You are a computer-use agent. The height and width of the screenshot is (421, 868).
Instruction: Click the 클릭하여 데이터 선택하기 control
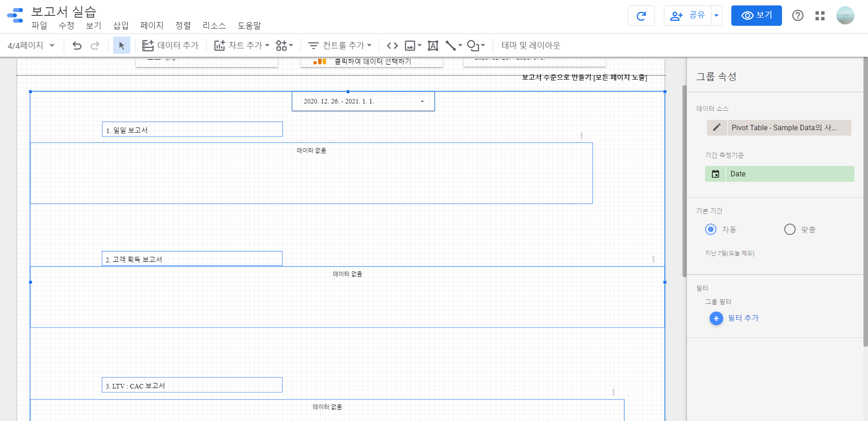coord(372,61)
